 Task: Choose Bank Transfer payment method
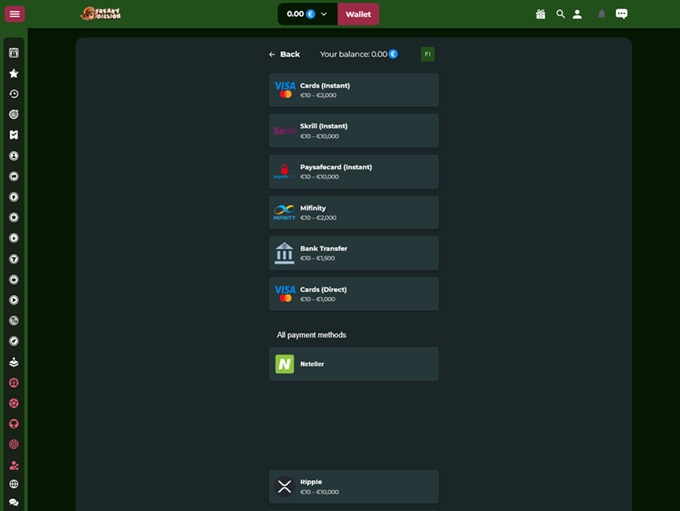(x=353, y=253)
